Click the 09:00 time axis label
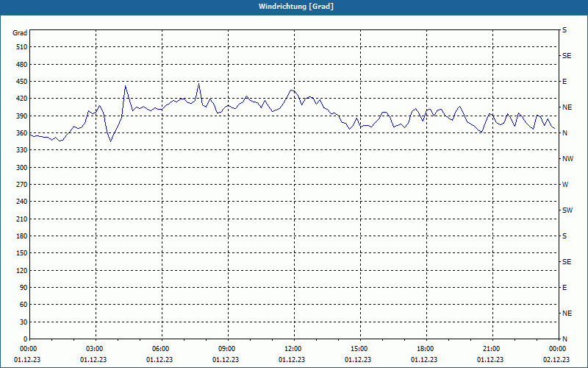Image resolution: width=588 pixels, height=368 pixels. point(226,348)
